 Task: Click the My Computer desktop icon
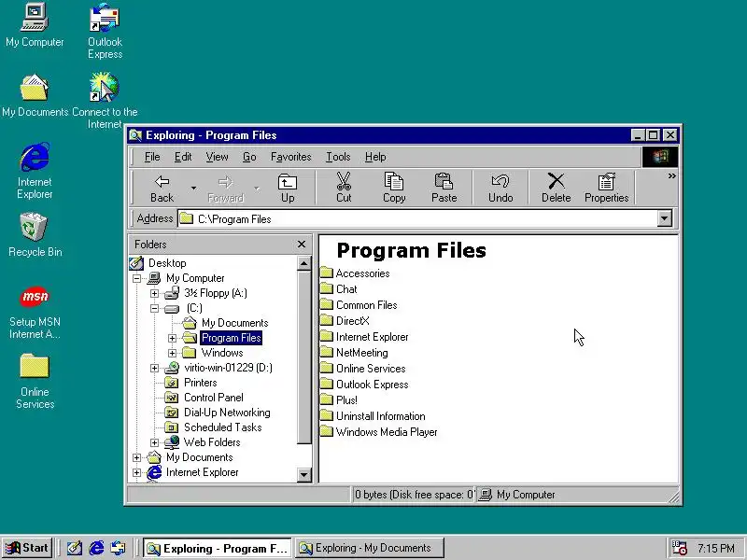coord(35,25)
